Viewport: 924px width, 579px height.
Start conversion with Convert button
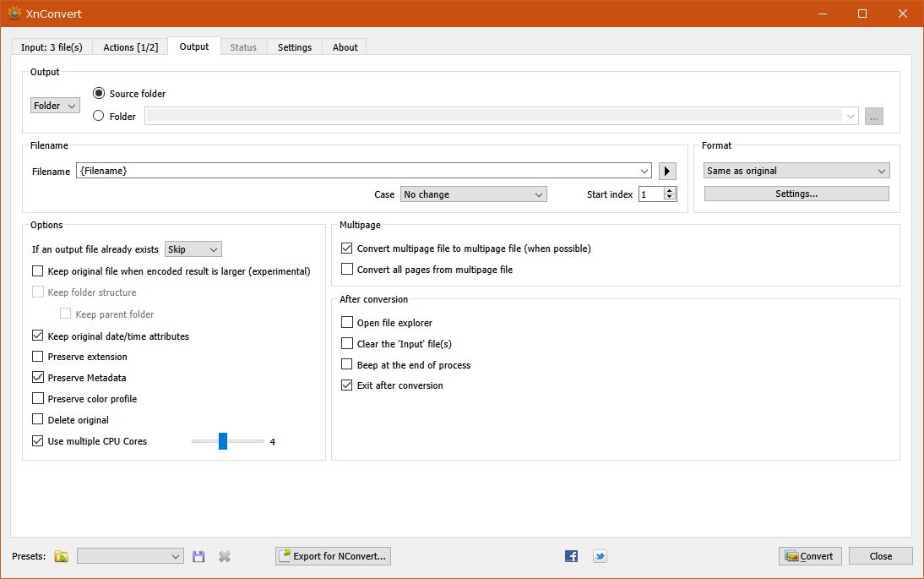pos(810,556)
